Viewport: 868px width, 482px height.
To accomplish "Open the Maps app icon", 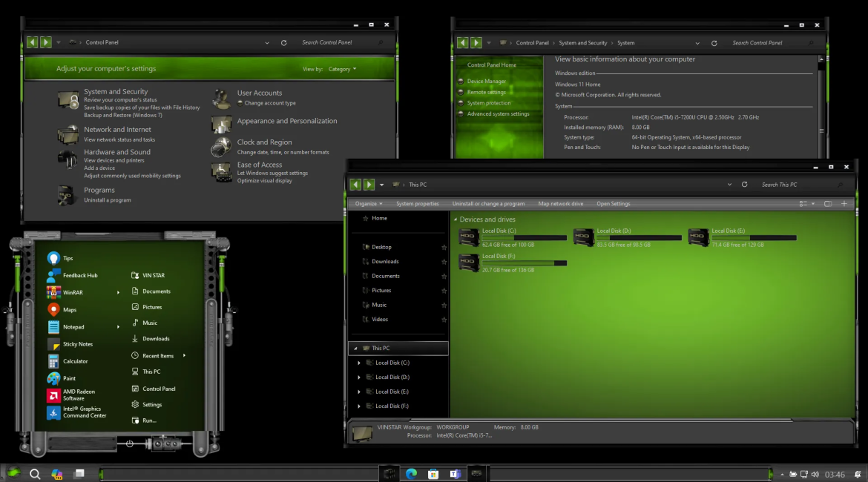I will pos(53,310).
